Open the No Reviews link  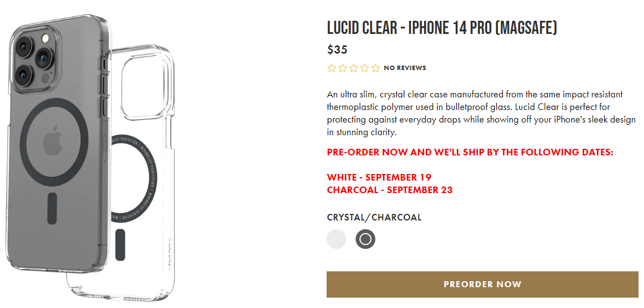point(405,68)
